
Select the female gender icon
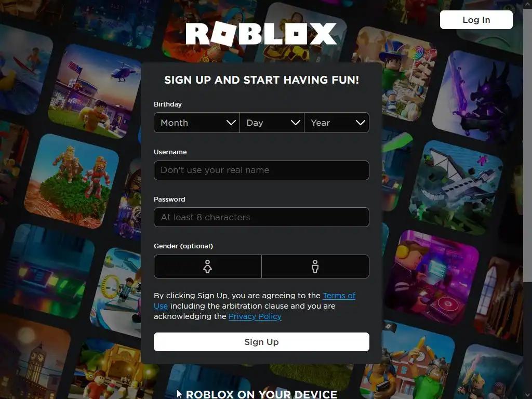pyautogui.click(x=208, y=267)
